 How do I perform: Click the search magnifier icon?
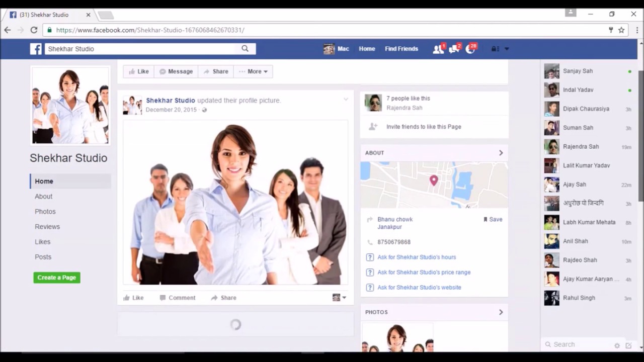[245, 49]
